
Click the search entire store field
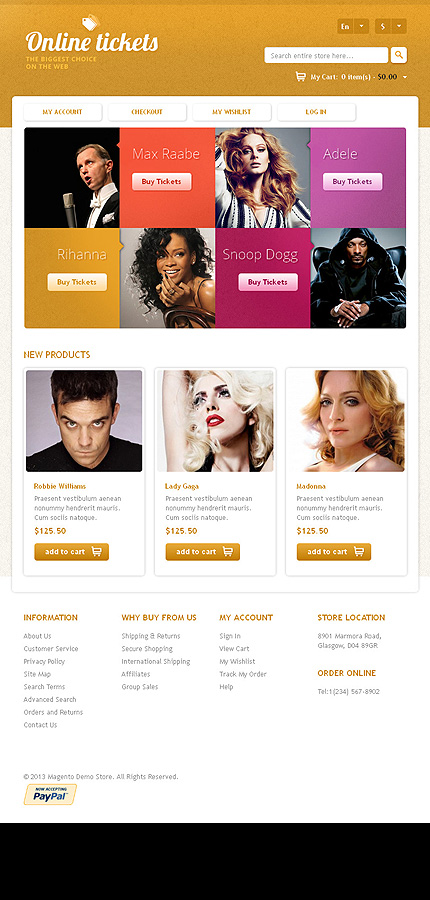tap(326, 55)
